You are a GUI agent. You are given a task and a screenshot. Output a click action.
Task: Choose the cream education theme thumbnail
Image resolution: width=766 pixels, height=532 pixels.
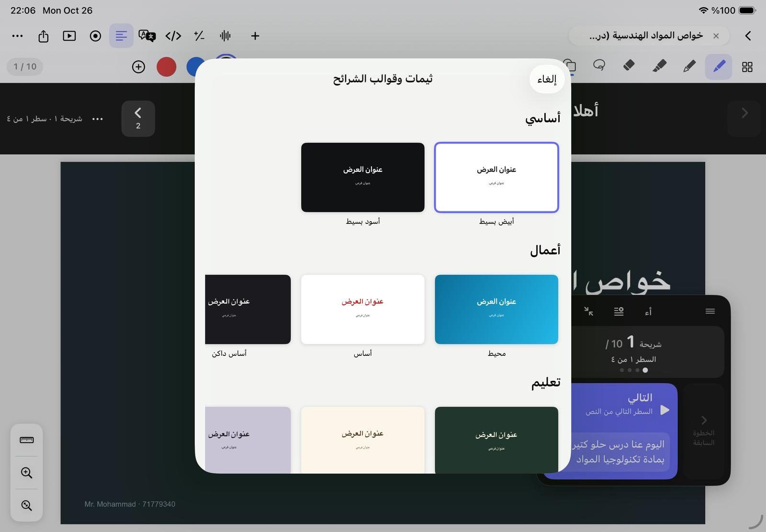click(x=363, y=440)
